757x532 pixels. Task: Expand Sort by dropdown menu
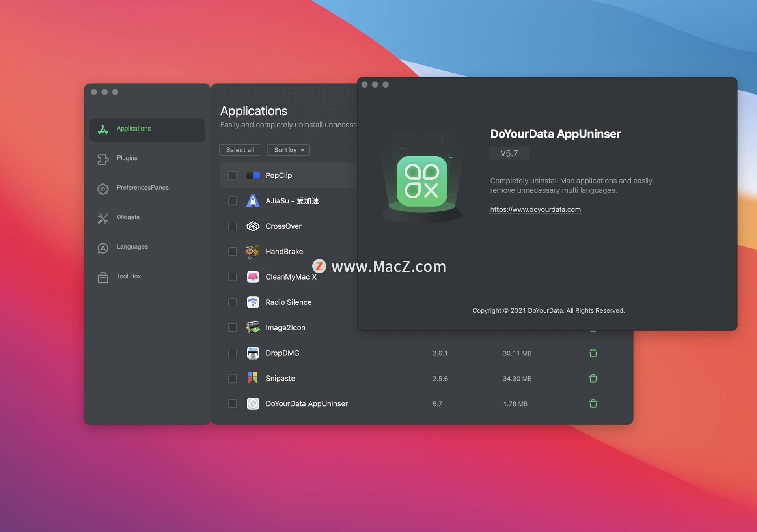288,150
